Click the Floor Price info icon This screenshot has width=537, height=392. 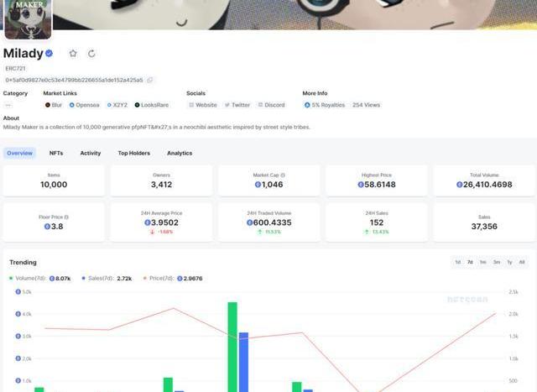pyautogui.click(x=66, y=217)
